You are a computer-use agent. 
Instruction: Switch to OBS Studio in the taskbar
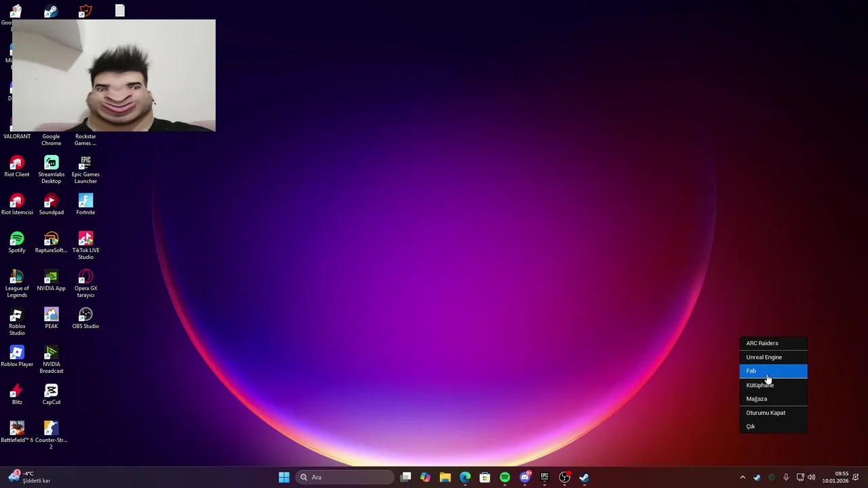click(564, 477)
